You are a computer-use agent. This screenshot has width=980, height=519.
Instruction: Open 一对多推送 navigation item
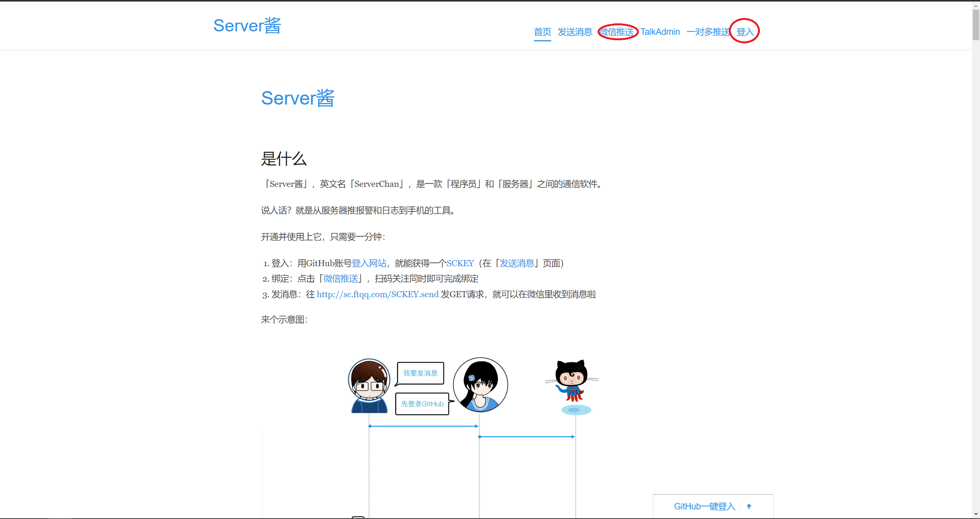[709, 32]
